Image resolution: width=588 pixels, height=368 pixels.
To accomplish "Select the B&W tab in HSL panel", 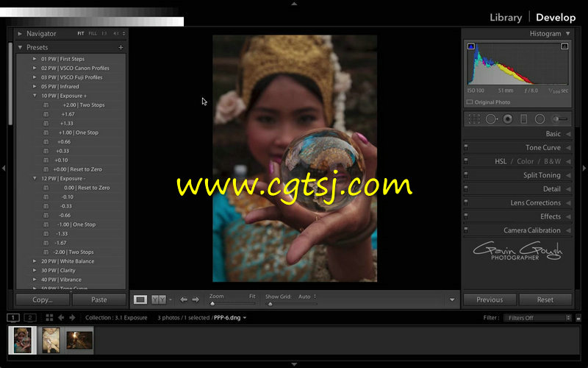I will point(553,161).
